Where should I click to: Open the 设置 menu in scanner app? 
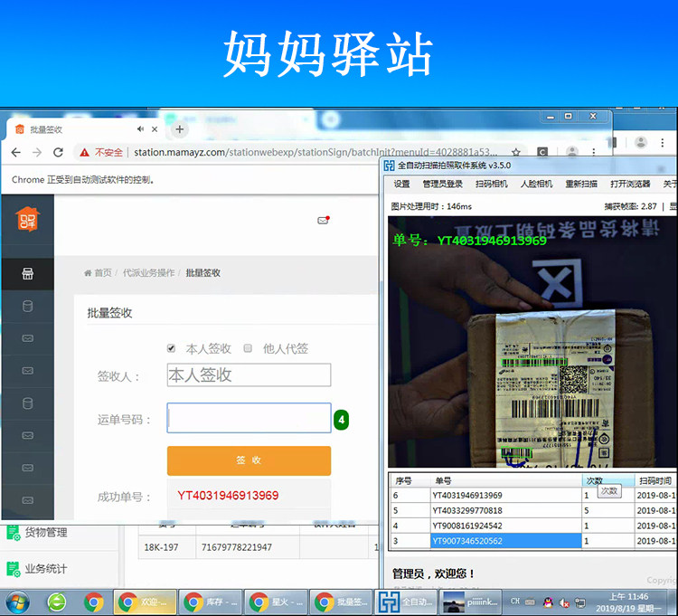[x=401, y=184]
